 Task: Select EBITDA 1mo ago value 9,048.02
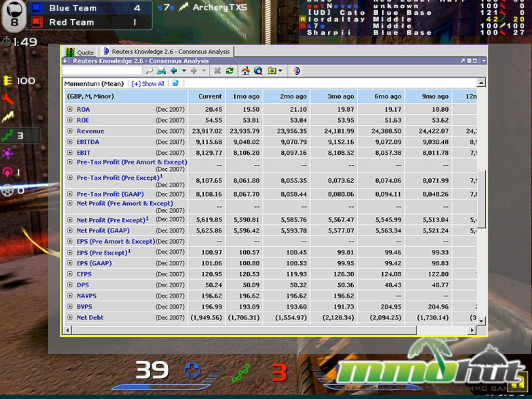246,142
